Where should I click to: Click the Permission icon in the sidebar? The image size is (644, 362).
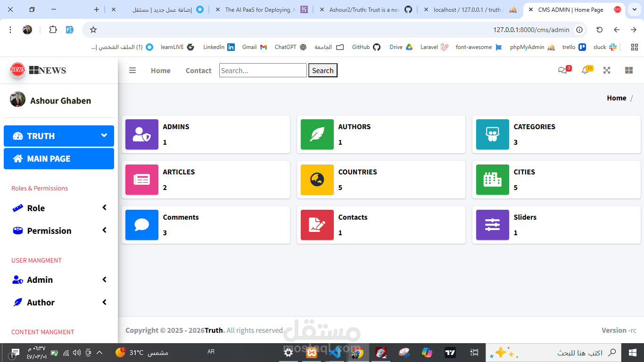17,231
